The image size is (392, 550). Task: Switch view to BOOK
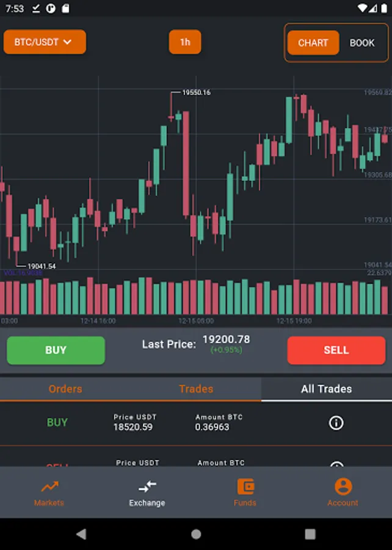pyautogui.click(x=362, y=43)
